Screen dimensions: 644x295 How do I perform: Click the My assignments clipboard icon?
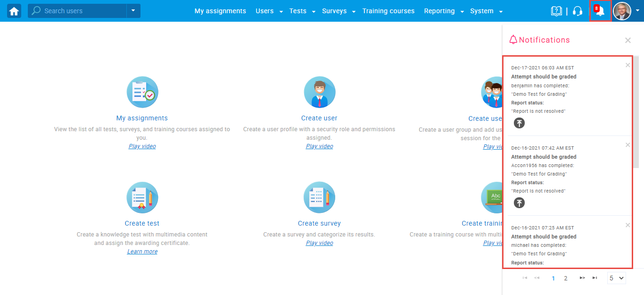[x=142, y=92]
